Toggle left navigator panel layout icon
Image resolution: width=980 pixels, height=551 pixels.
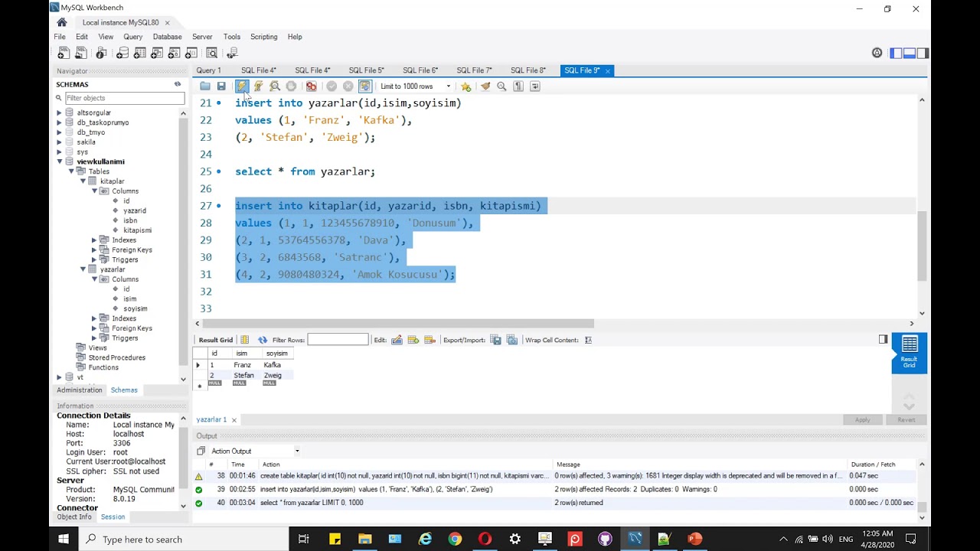click(x=896, y=53)
